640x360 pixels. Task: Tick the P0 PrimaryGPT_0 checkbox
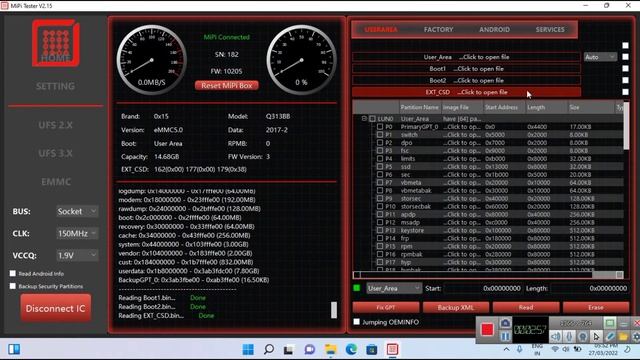[x=380, y=127]
